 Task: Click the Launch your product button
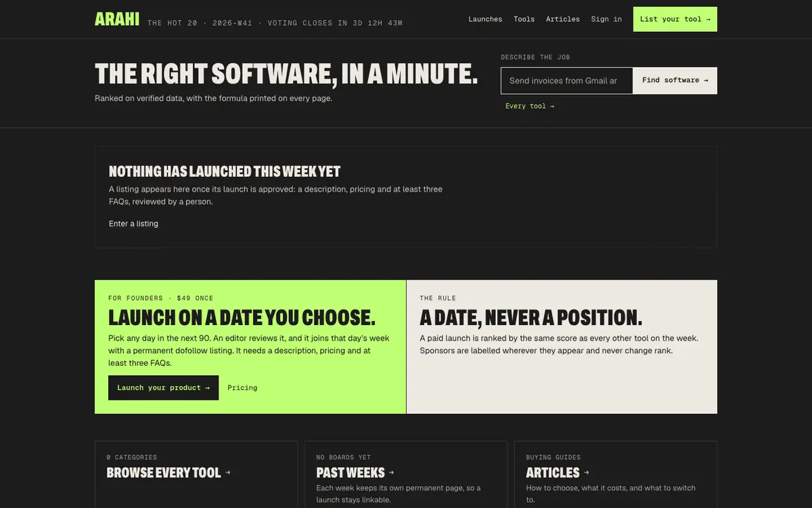tap(164, 387)
